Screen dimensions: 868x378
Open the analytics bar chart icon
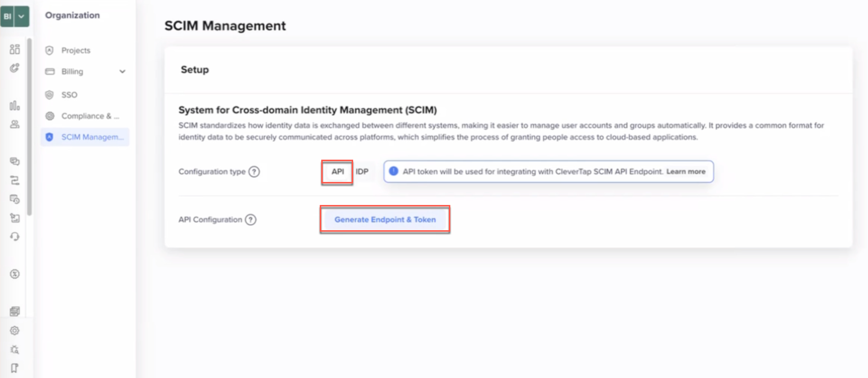15,106
